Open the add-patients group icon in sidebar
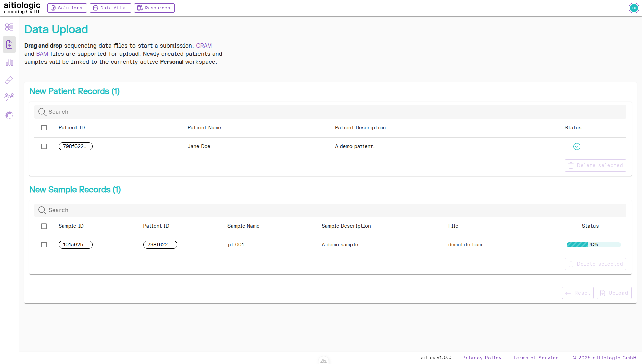The height and width of the screenshot is (364, 642). pos(9,97)
